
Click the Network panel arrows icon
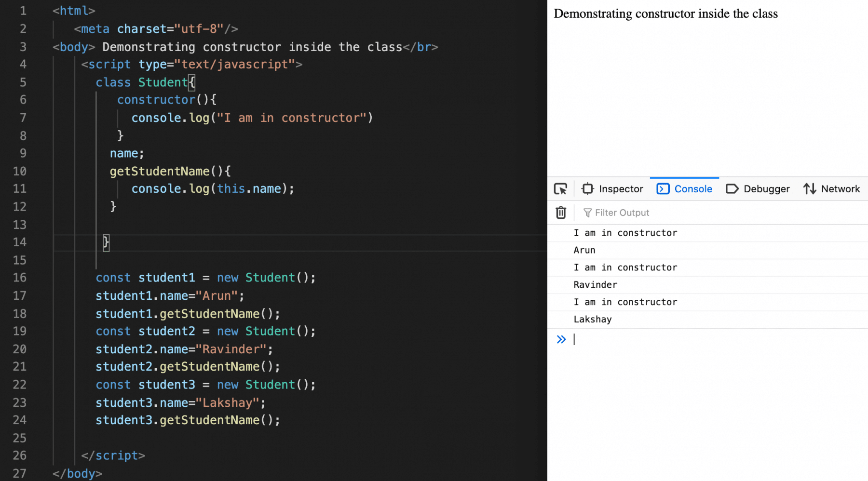click(809, 189)
